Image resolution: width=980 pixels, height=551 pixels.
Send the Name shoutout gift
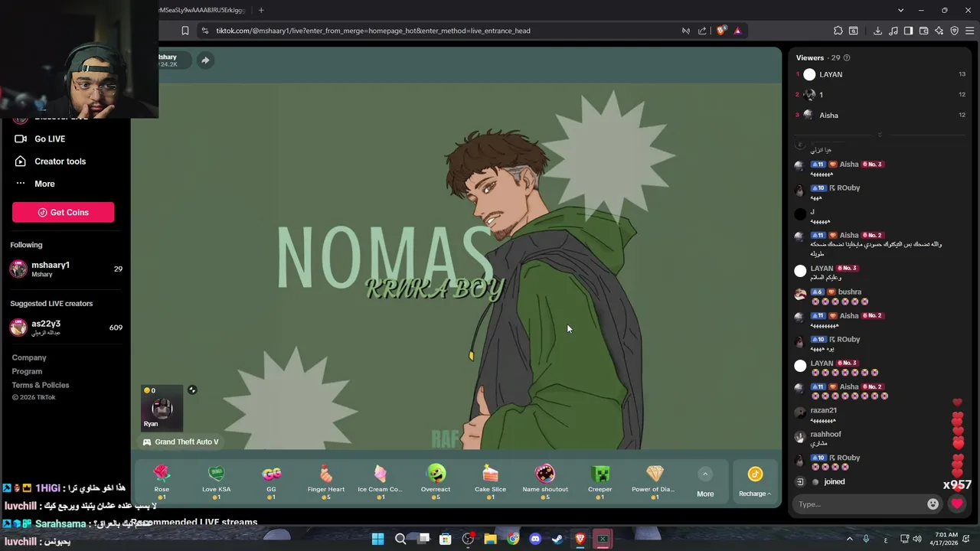click(545, 482)
